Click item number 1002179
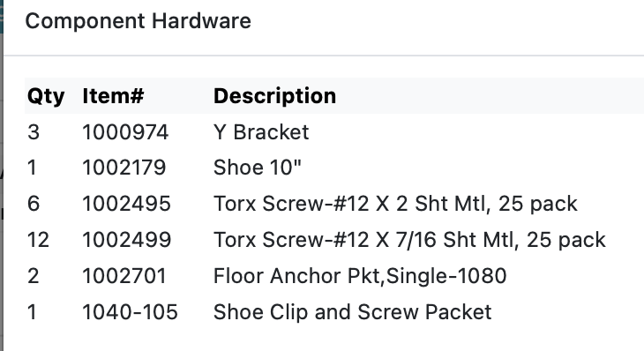 point(124,168)
